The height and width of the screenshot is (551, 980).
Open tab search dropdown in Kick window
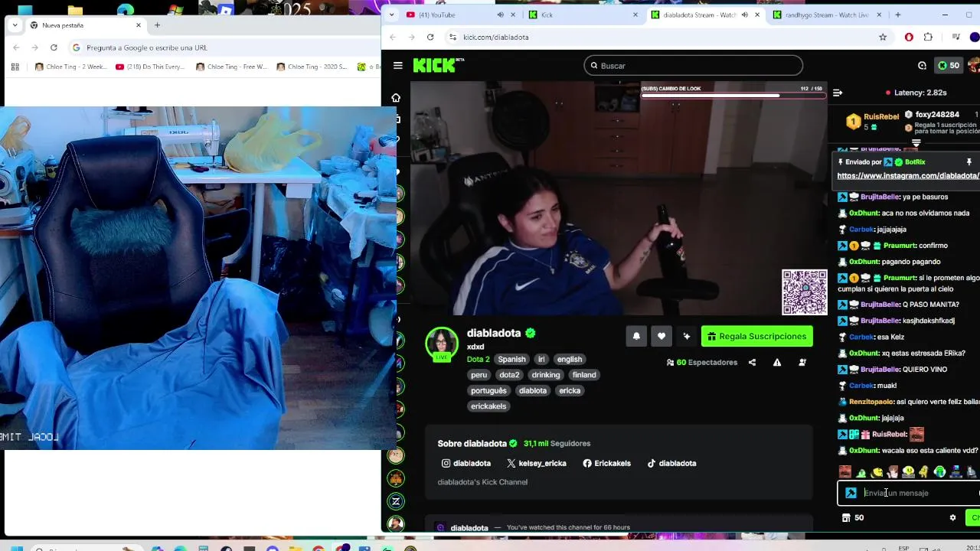[392, 15]
